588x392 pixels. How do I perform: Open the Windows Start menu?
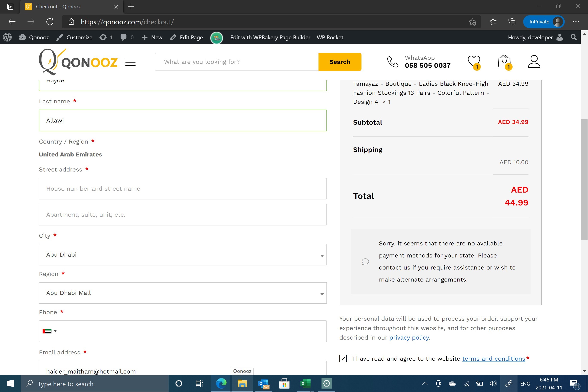click(10, 383)
